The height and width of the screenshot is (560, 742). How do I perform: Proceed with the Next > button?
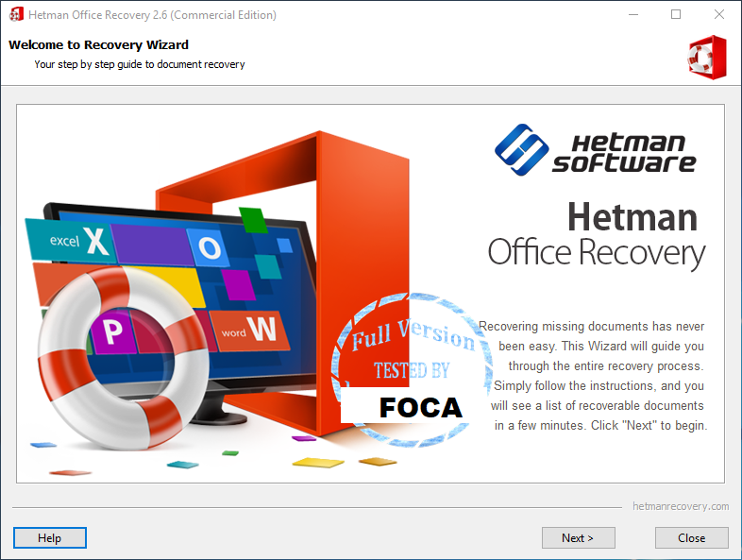tap(579, 537)
